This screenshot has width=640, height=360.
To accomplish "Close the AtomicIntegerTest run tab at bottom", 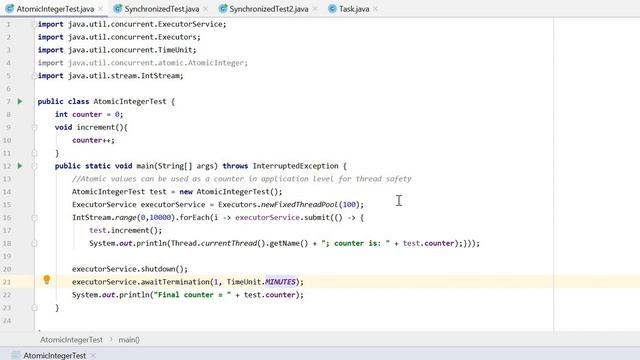I will (93, 356).
